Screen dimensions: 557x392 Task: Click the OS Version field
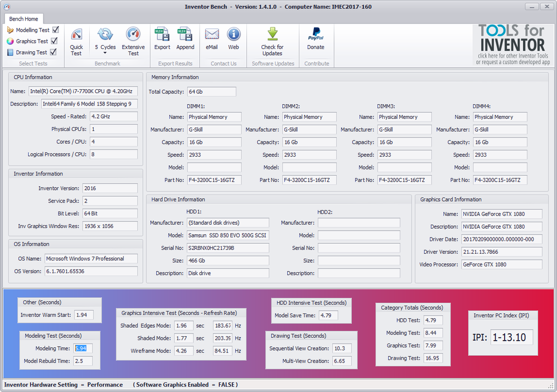(x=91, y=271)
